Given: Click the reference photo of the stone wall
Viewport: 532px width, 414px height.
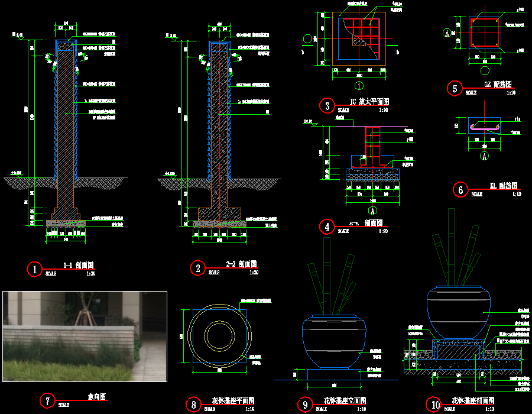Looking at the screenshot, I should coord(85,336).
